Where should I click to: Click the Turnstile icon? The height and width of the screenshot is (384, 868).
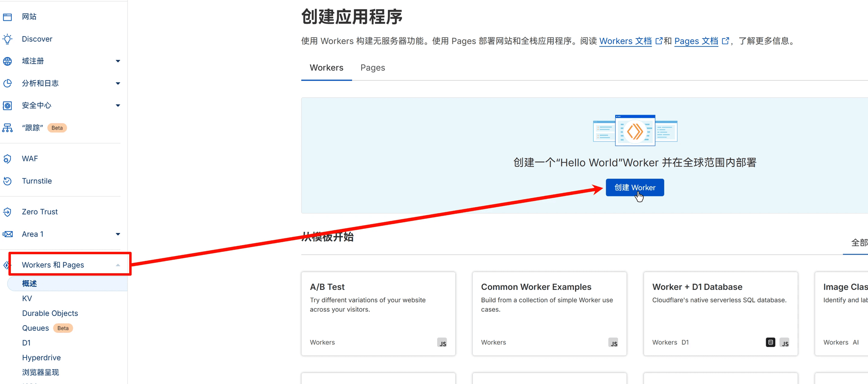pyautogui.click(x=8, y=181)
